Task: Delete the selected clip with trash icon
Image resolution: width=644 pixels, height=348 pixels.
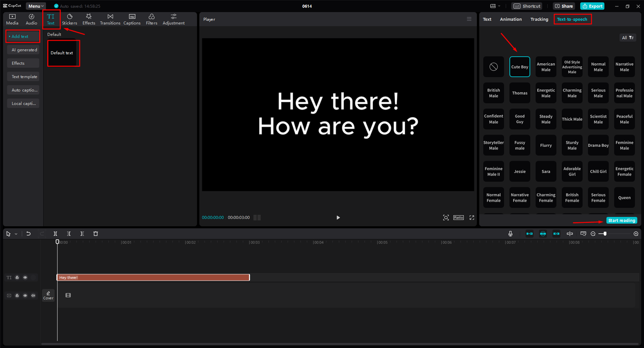Action: coord(96,234)
